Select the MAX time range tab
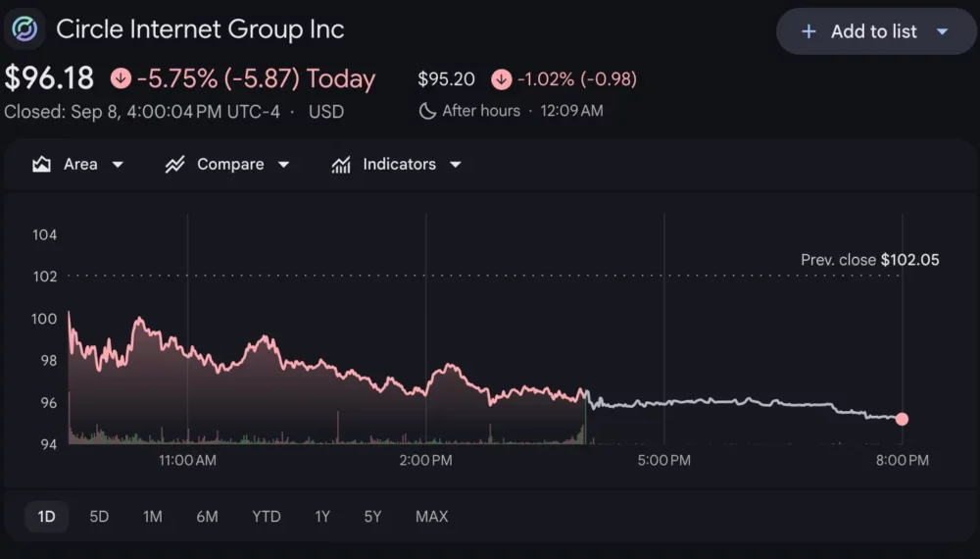This screenshot has height=559, width=980. [432, 517]
